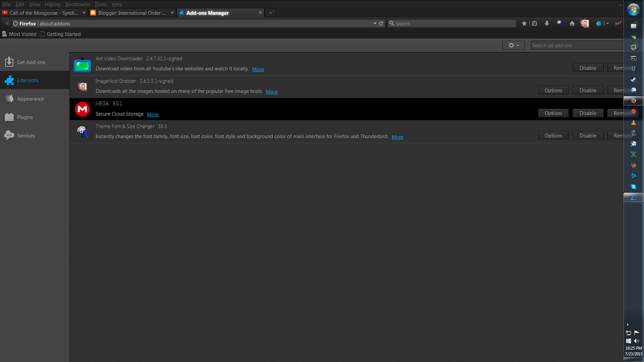Open Windows Explorer from taskbar
The width and height of the screenshot is (644, 362).
(x=634, y=26)
